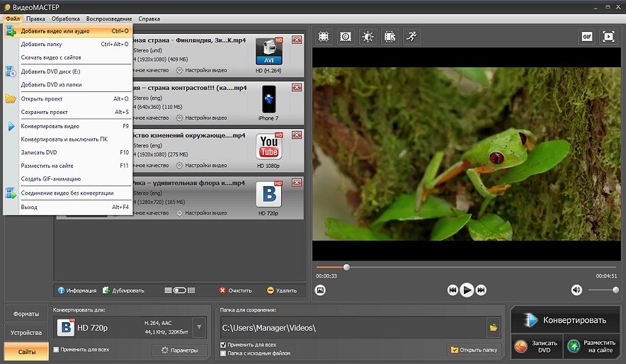This screenshot has height=364, width=626.
Task: Uncheck "Применить для всех" under save folder
Action: click(224, 345)
